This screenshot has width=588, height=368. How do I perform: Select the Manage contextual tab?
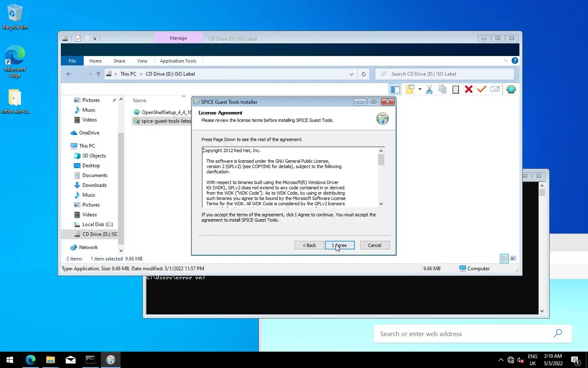point(178,38)
